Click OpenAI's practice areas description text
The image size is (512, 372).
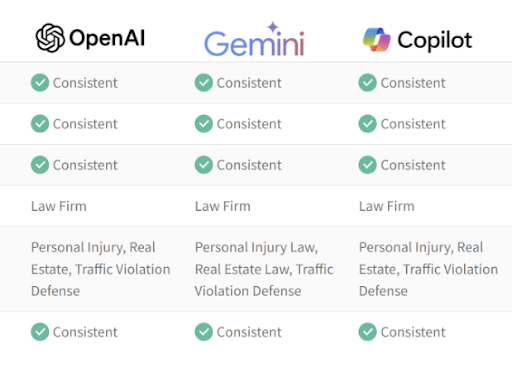click(101, 269)
